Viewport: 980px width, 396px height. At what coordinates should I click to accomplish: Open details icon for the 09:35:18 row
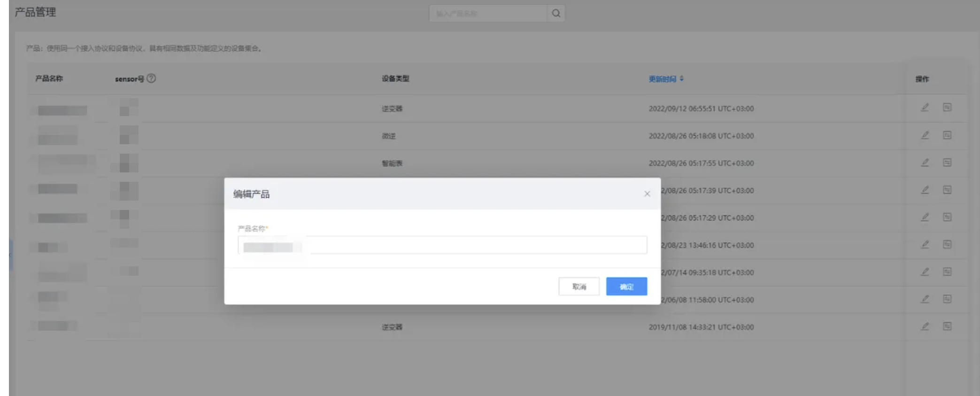[x=947, y=272]
